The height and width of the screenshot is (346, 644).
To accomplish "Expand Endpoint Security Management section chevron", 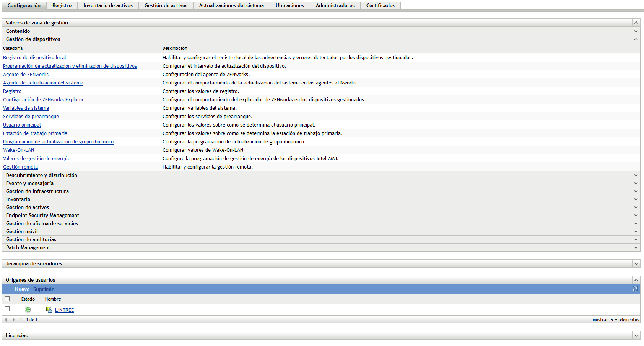I will 636,216.
